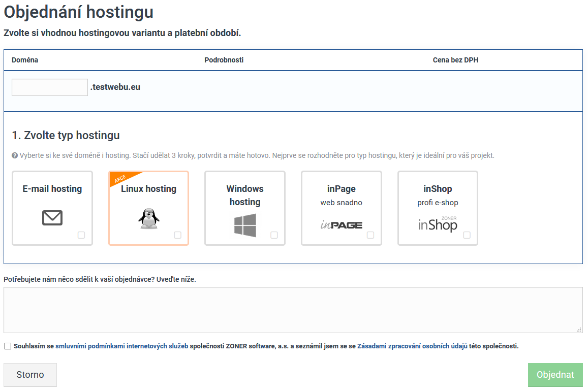
Task: Click the envelope icon for E-mail hosting
Action: click(52, 218)
